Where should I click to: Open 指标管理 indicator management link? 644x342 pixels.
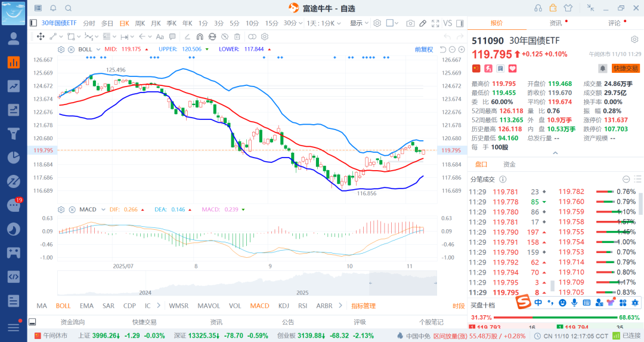pos(363,306)
